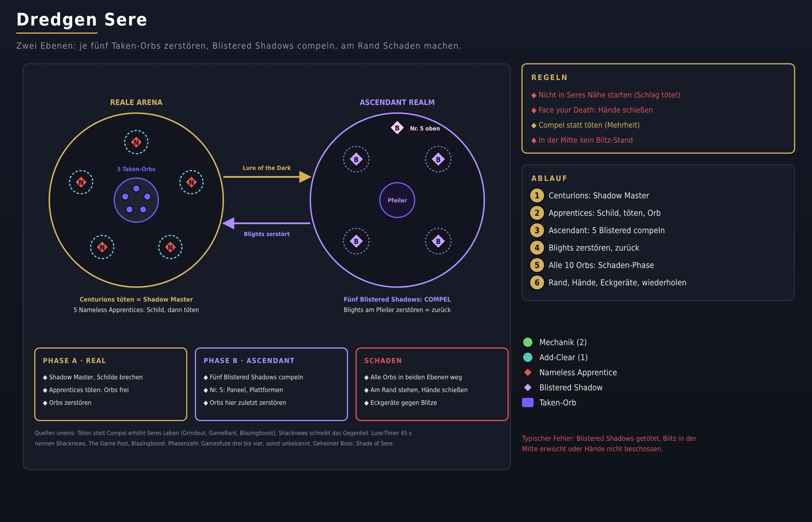Click the green Mechanik (2) legend dot
This screenshot has height=522, width=812.
click(x=528, y=342)
